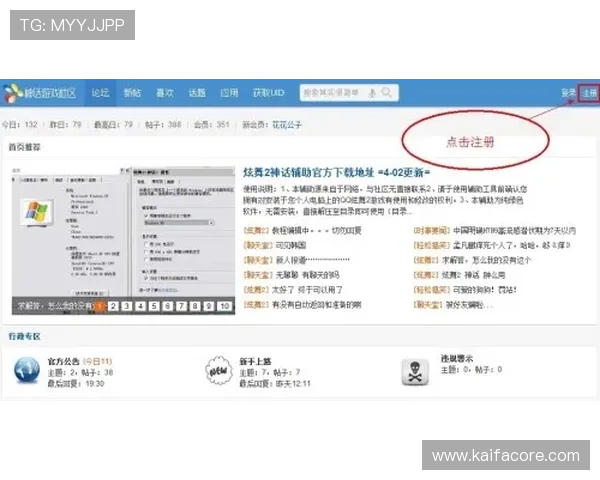Open the NEW bubble icon for 新手上路

click(x=219, y=370)
